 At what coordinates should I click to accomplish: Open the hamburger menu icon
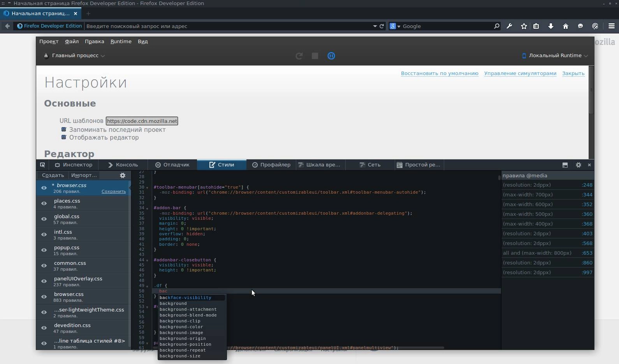[612, 26]
